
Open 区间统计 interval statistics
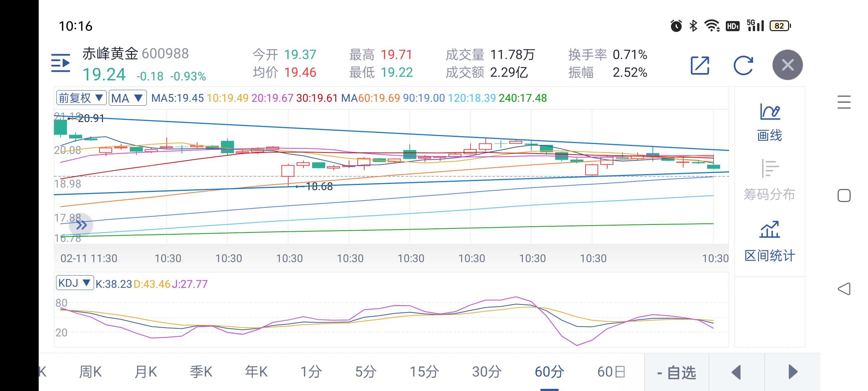(770, 241)
